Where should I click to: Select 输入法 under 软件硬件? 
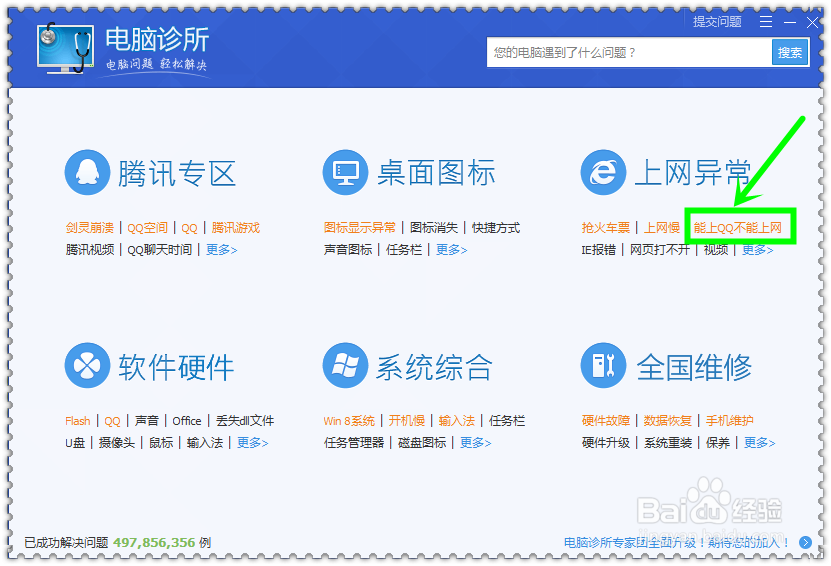pos(205,443)
